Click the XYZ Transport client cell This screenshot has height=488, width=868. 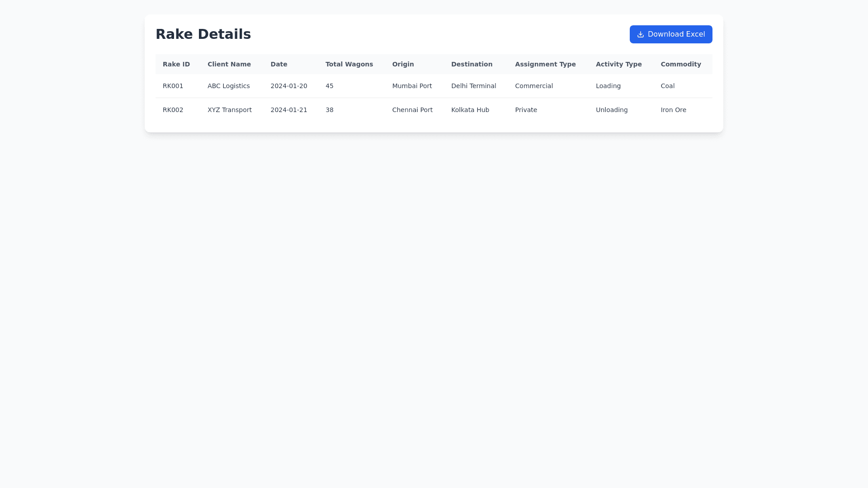pyautogui.click(x=230, y=110)
